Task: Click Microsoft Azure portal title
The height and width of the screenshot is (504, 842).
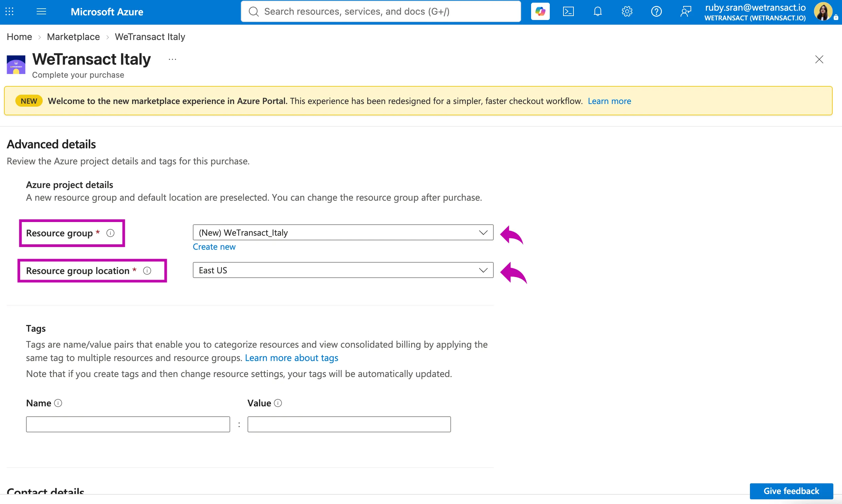Action: [107, 12]
